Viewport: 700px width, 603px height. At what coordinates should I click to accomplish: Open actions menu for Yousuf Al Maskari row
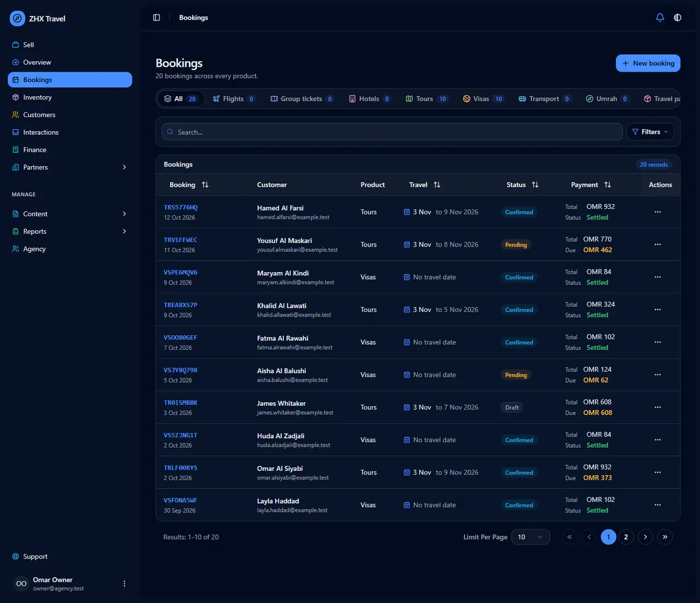(657, 244)
